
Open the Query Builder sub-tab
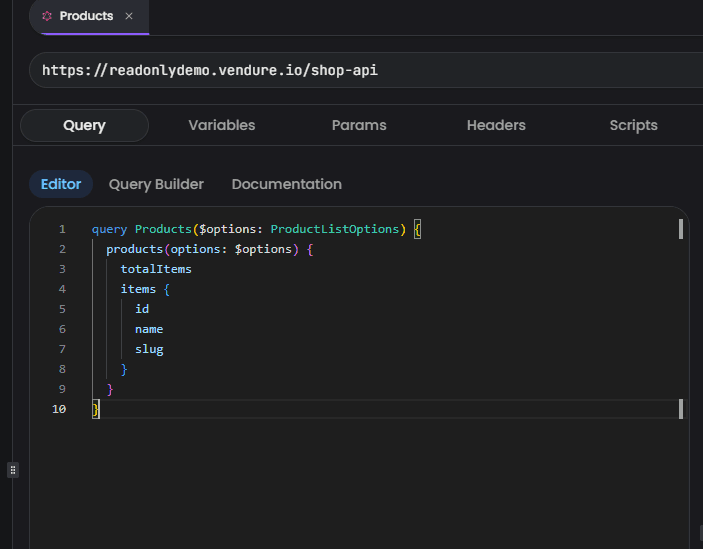[156, 184]
